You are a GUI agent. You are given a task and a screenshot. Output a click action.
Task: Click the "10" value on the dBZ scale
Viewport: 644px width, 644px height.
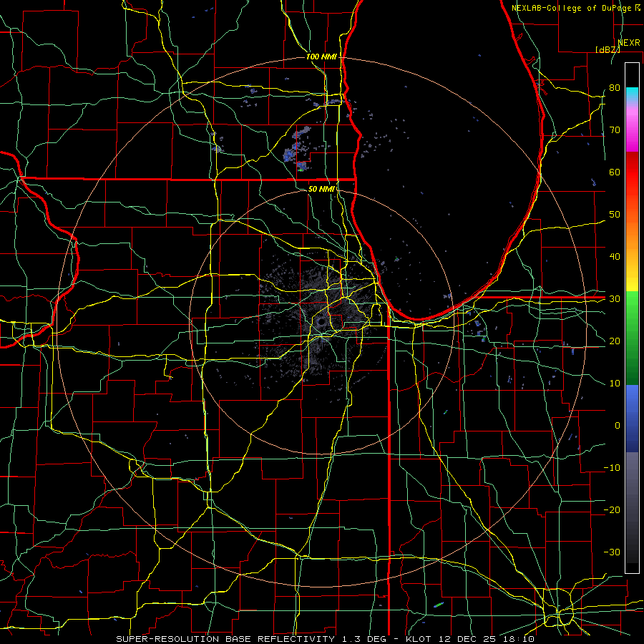[x=615, y=384]
